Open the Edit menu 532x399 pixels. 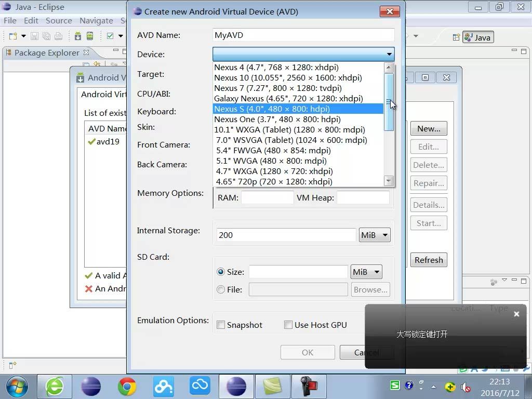[31, 21]
